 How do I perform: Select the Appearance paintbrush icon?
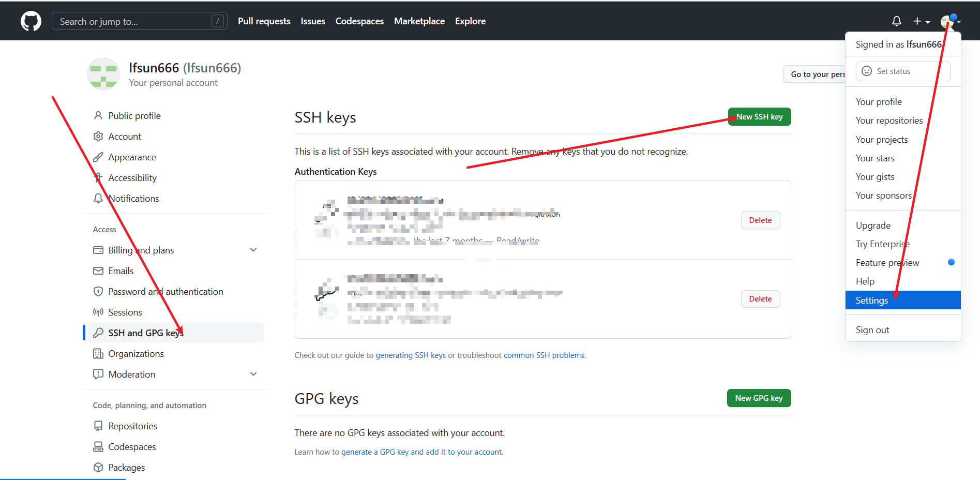98,157
